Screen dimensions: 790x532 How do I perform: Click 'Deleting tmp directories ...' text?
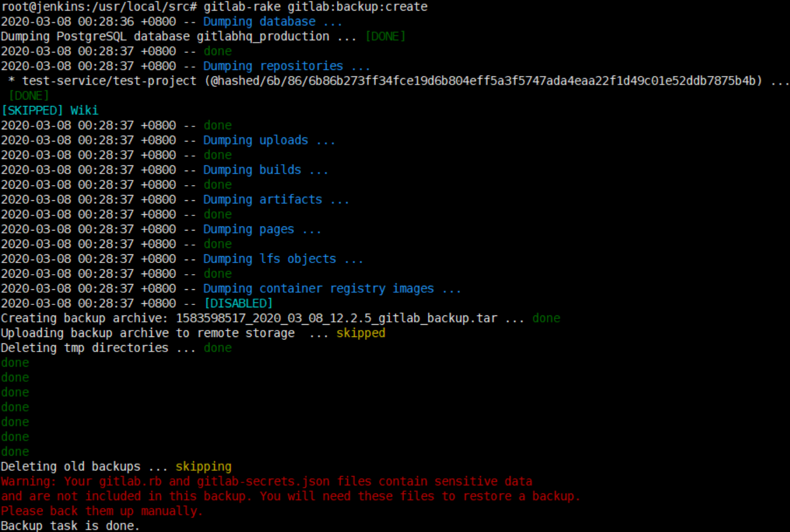tap(98, 348)
